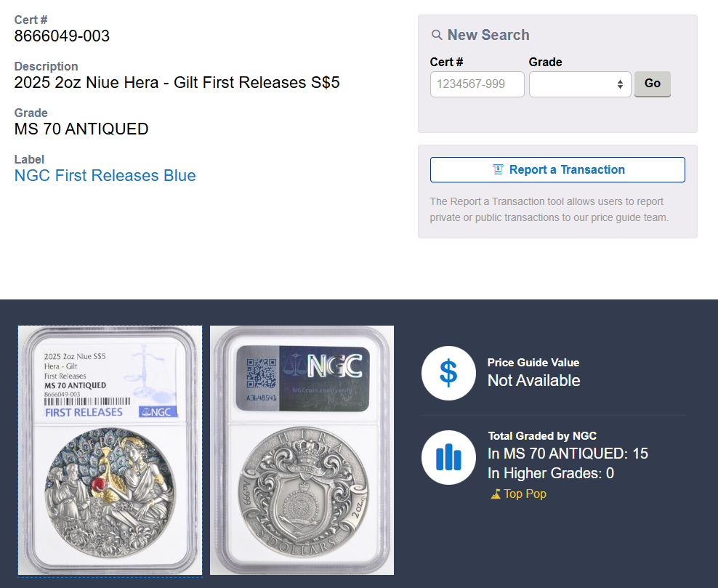Image resolution: width=718 pixels, height=588 pixels.
Task: Click the New Search heading
Action: (488, 35)
